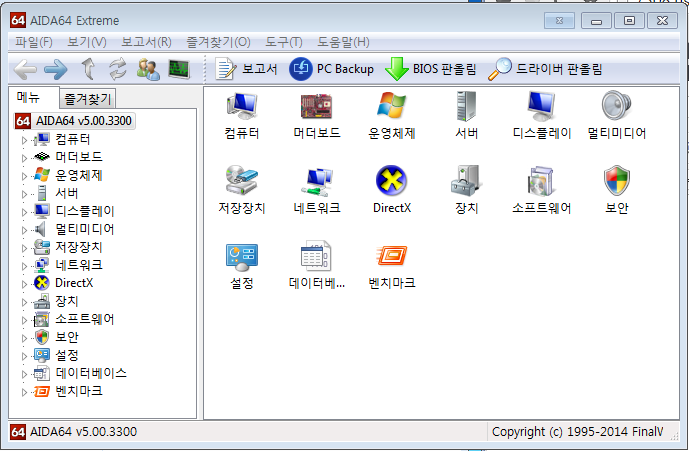Go forward with the right arrow toolbar icon
This screenshot has width=689, height=451.
[x=56, y=69]
